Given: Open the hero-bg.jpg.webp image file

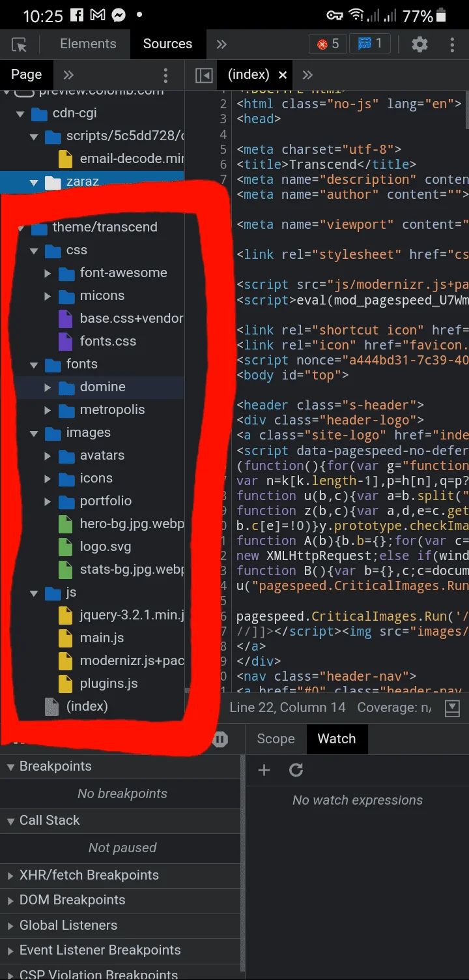Looking at the screenshot, I should (x=121, y=524).
